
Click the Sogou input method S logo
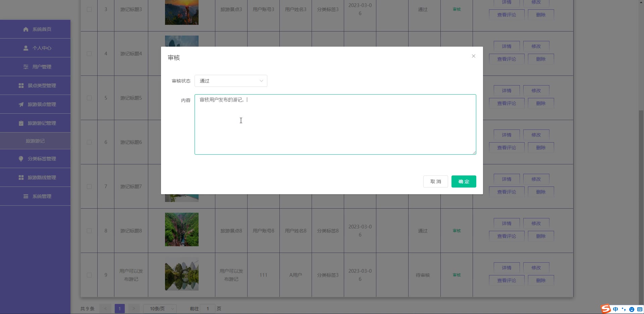(x=606, y=309)
